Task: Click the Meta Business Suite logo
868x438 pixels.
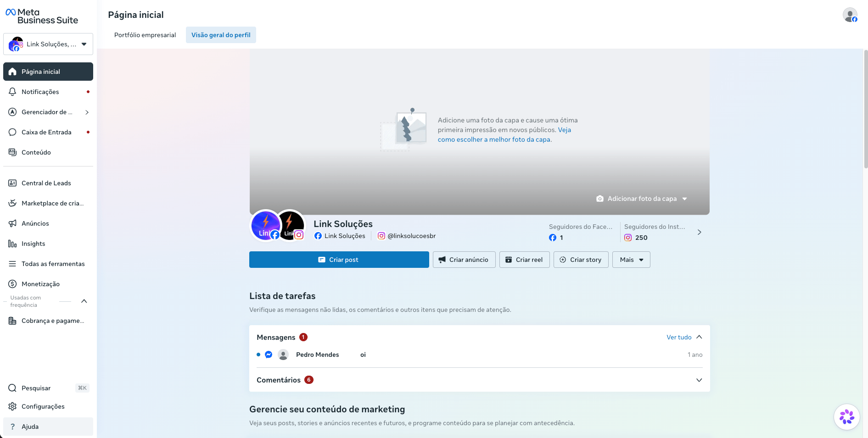Action: pyautogui.click(x=42, y=16)
